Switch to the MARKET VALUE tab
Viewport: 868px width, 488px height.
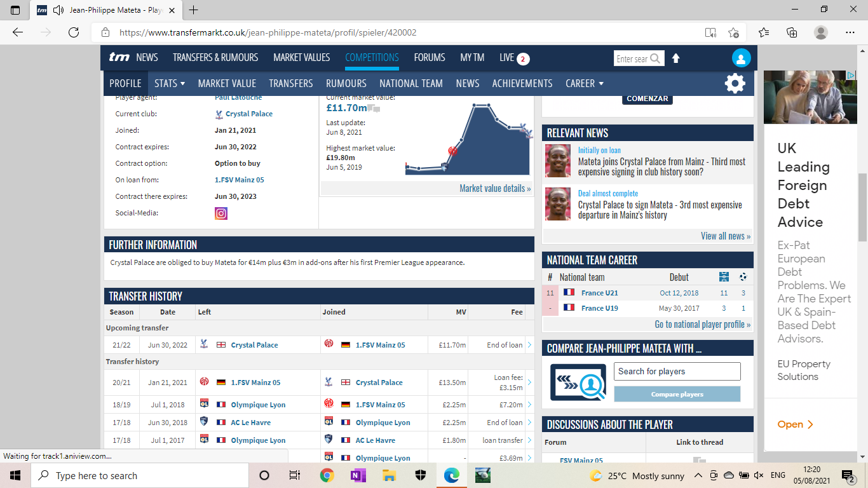tap(227, 83)
